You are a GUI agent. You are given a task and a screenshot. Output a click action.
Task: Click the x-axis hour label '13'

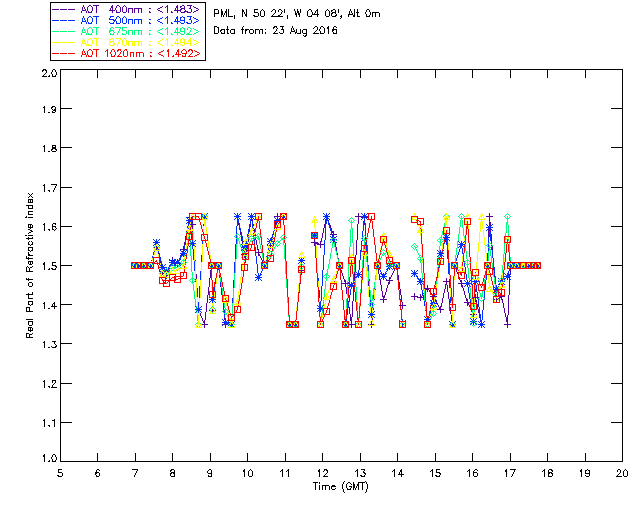(x=360, y=473)
